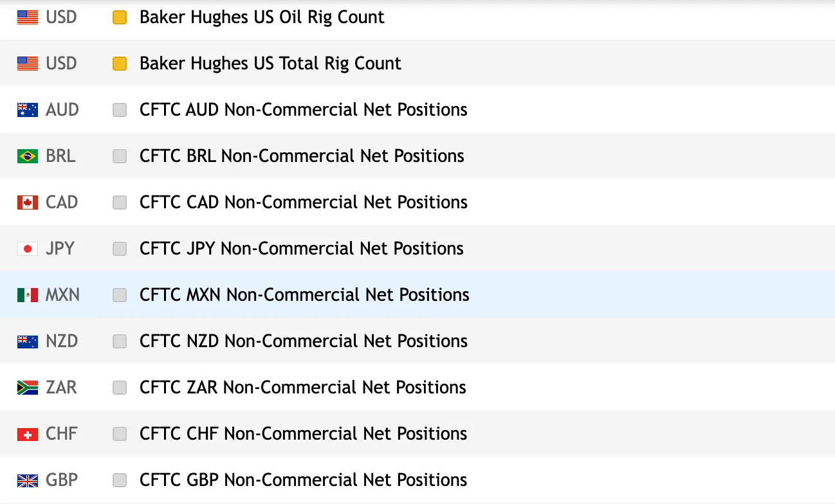
Task: Open CFTC AUD Non-Commercial Net Positions
Action: point(304,110)
